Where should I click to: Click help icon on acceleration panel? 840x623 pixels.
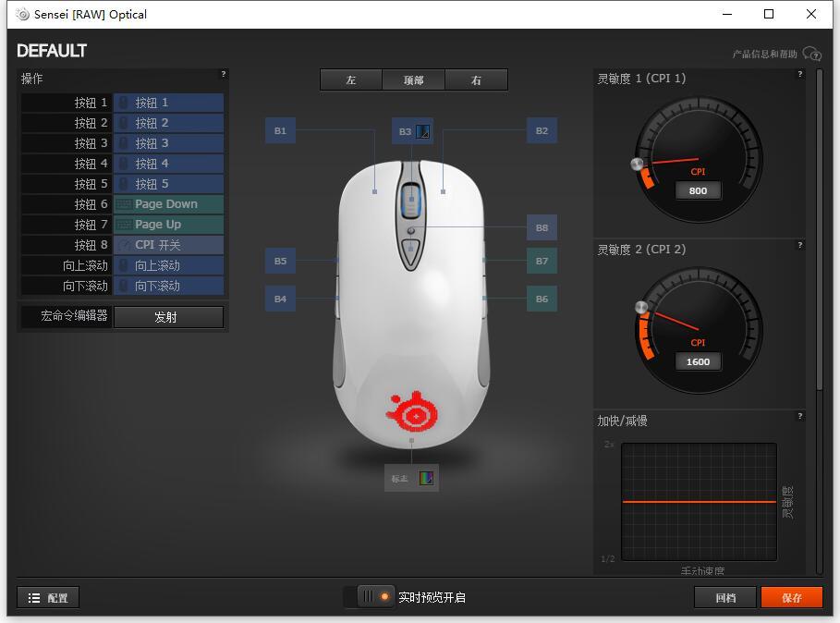(800, 416)
